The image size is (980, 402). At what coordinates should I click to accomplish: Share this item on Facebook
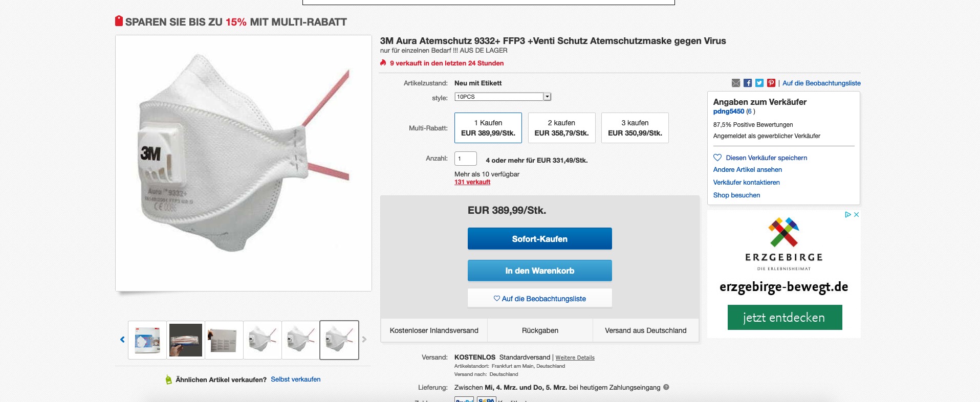(x=748, y=83)
